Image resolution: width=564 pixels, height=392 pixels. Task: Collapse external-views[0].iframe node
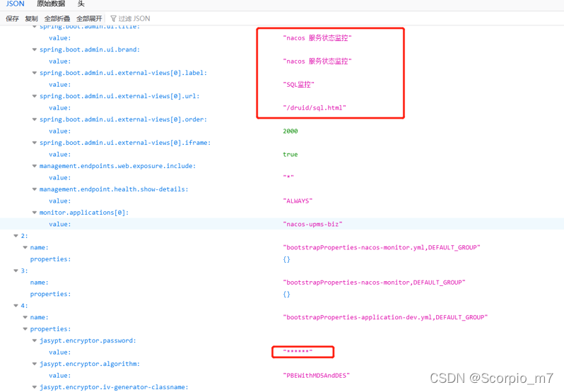click(x=35, y=143)
